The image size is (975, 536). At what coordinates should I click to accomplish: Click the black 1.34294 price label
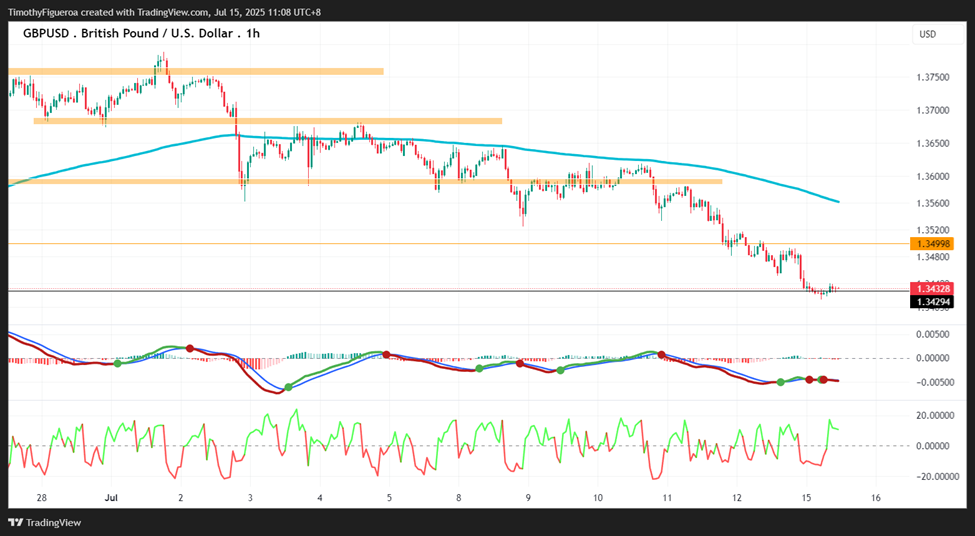pyautogui.click(x=931, y=302)
